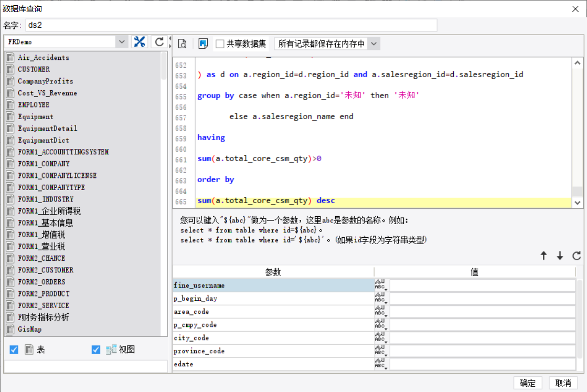This screenshot has width=587, height=392.
Task: Open the memory storage mode dropdown
Action: (x=373, y=44)
